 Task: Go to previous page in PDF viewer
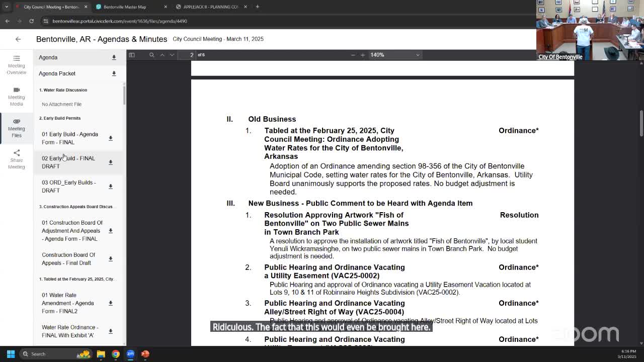(x=162, y=55)
